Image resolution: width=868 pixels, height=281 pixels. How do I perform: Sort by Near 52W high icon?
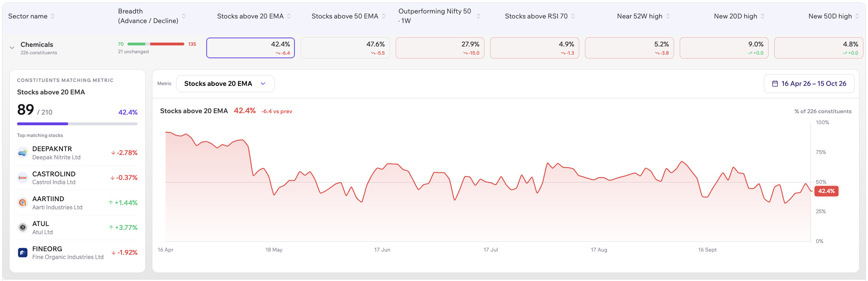(x=668, y=16)
